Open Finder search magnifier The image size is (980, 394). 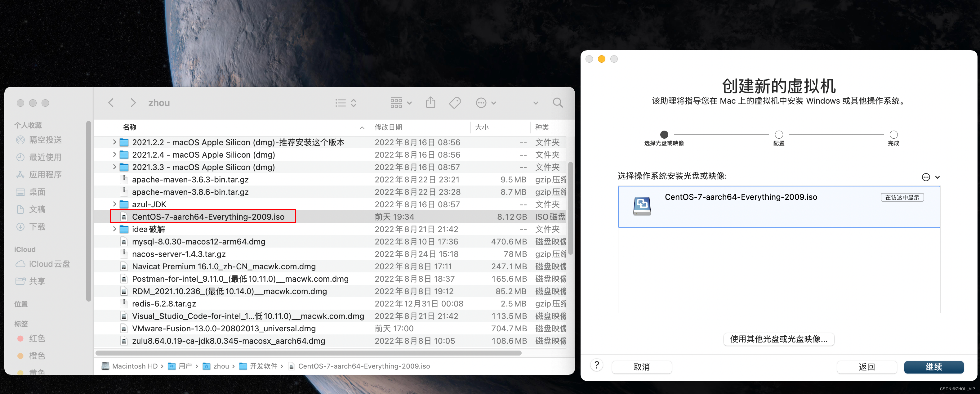click(x=557, y=103)
